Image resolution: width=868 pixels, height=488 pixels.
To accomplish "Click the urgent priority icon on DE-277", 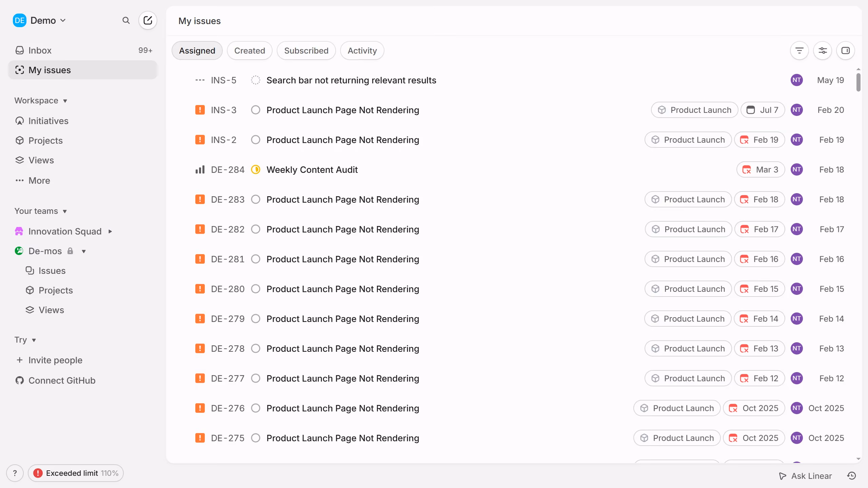I will click(200, 378).
